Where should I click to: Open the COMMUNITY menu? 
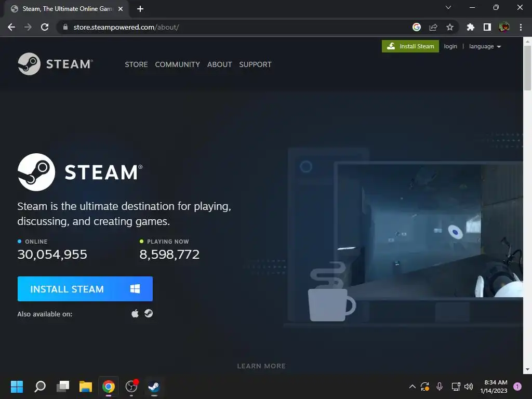click(x=178, y=64)
